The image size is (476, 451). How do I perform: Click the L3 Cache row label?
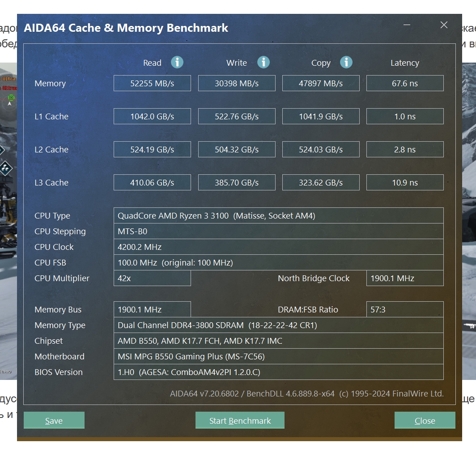[x=51, y=182]
